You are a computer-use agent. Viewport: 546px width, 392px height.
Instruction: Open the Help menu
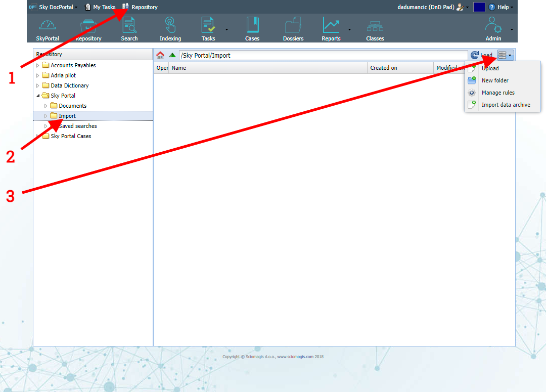pyautogui.click(x=501, y=7)
